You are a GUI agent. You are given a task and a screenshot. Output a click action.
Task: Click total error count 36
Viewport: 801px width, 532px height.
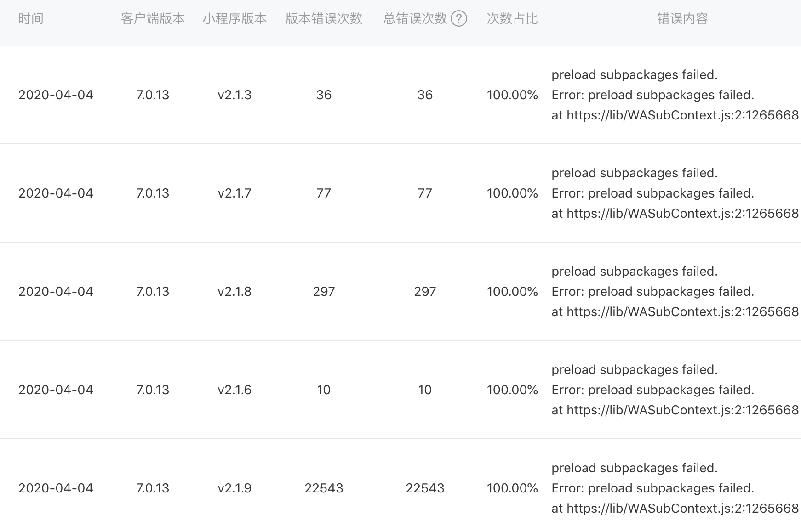(x=425, y=95)
